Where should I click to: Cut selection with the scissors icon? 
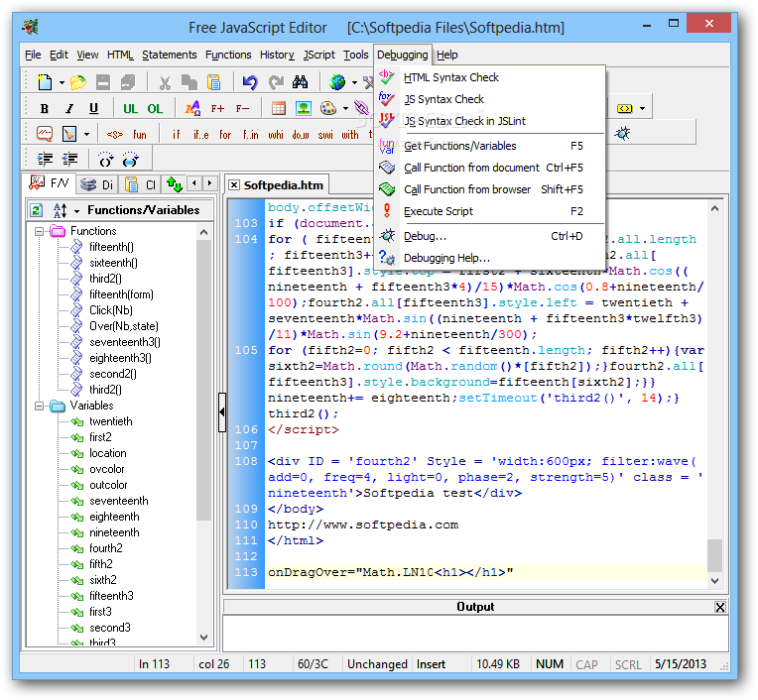(x=165, y=82)
